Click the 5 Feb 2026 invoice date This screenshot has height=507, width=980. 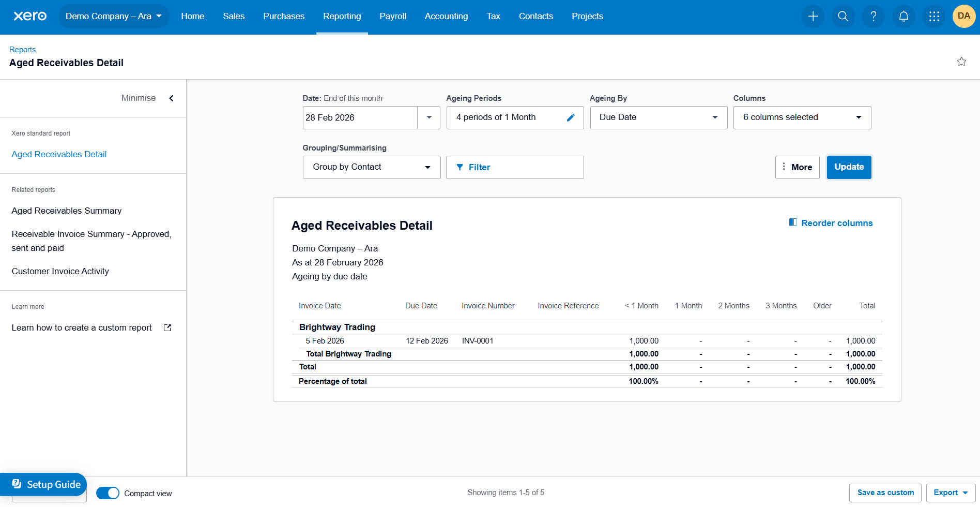(x=325, y=341)
